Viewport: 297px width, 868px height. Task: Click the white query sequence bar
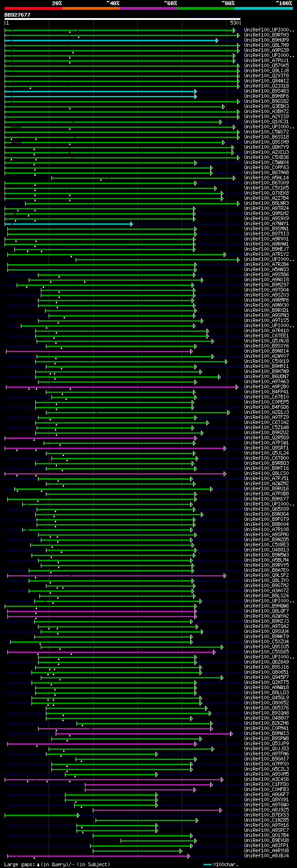(x=123, y=19)
